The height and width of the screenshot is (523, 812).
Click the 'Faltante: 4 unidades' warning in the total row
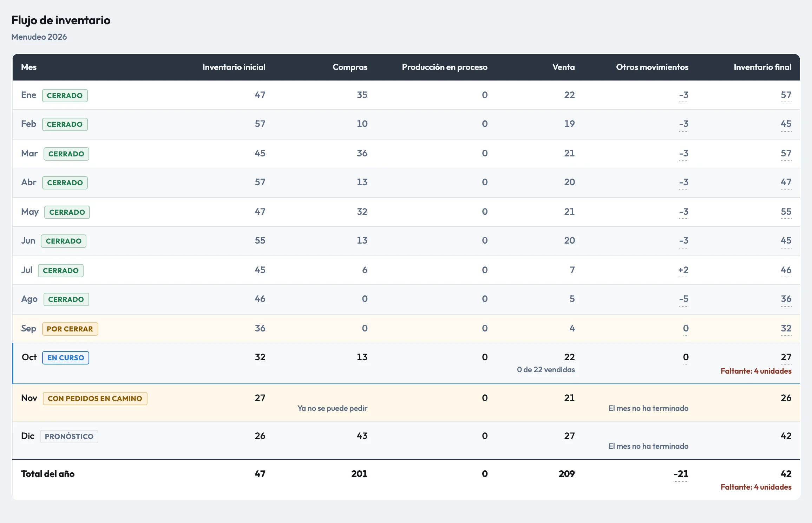[756, 487]
